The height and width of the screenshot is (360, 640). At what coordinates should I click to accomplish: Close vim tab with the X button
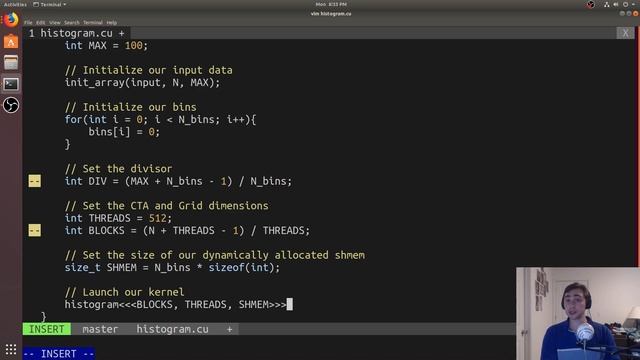point(625,33)
